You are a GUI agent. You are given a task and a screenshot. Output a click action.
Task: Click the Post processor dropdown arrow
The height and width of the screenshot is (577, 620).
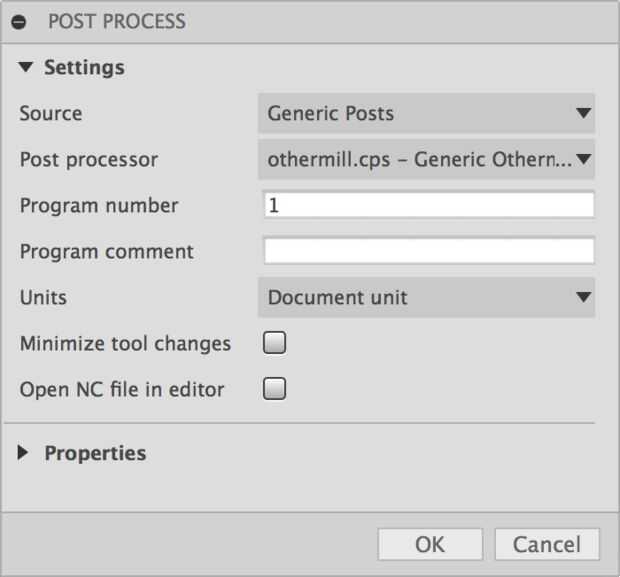[x=584, y=159]
